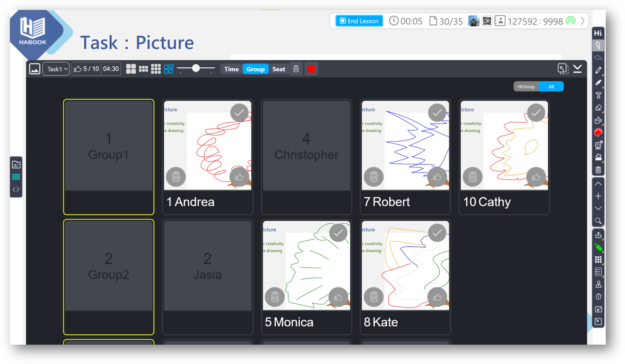Switch filter to HiGroup
The width and height of the screenshot is (625, 364).
coord(526,87)
